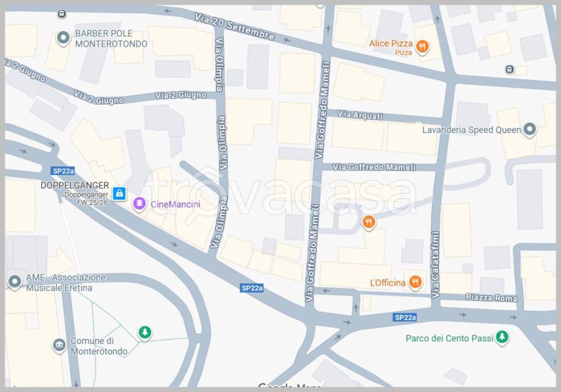Select the Alice Pizza text label

point(391,44)
